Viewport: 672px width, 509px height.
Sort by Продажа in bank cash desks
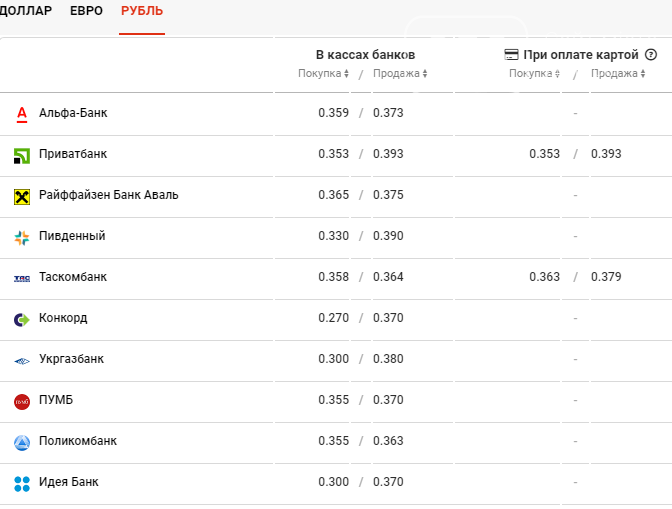(x=400, y=73)
